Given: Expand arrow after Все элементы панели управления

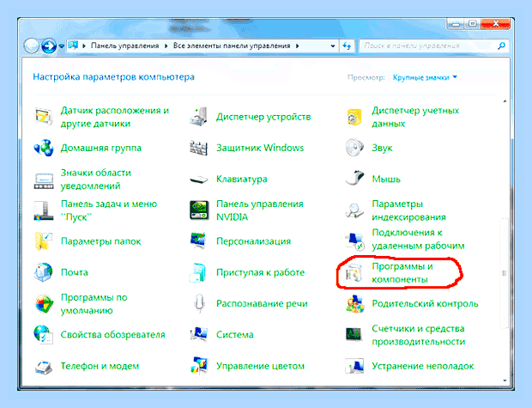Looking at the screenshot, I should click(298, 46).
